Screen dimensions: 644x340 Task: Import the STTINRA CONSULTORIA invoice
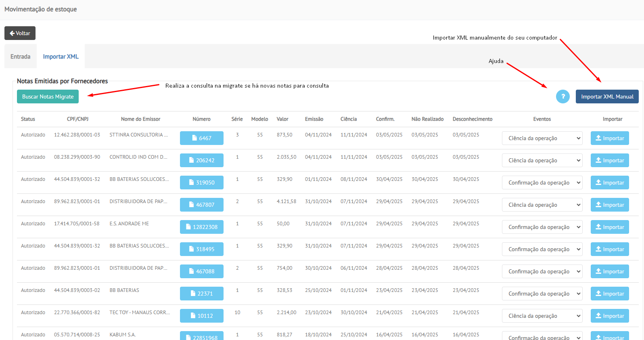pyautogui.click(x=609, y=138)
